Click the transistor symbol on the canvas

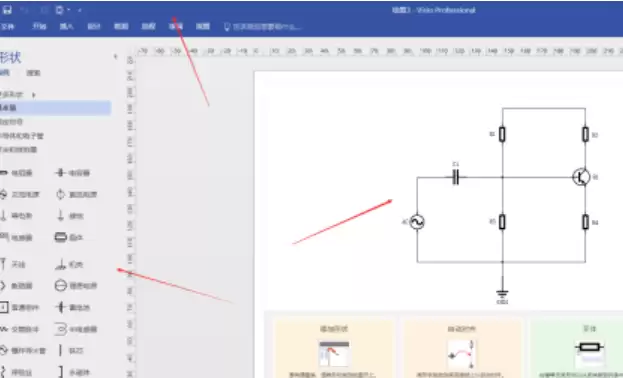(x=581, y=177)
